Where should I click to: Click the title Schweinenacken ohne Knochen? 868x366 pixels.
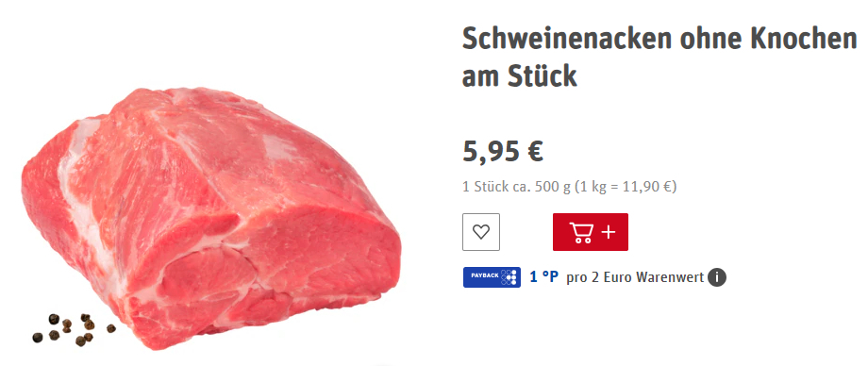pos(659,39)
